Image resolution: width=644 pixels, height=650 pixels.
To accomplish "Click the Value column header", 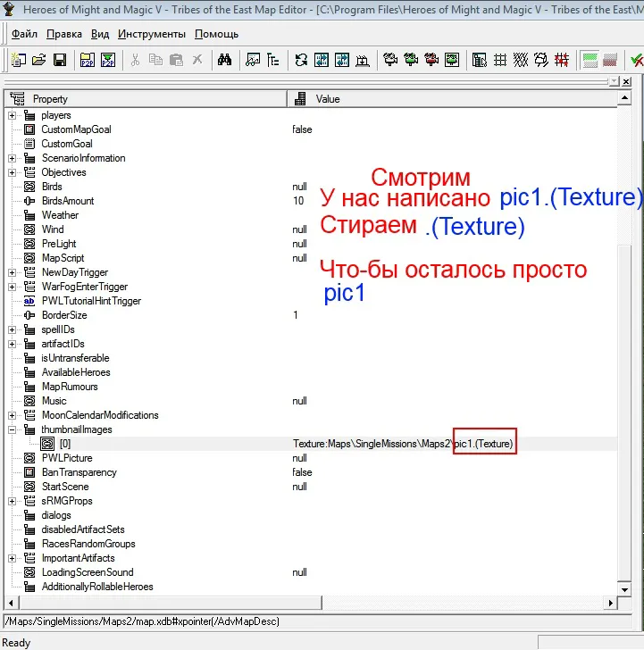I will [452, 99].
